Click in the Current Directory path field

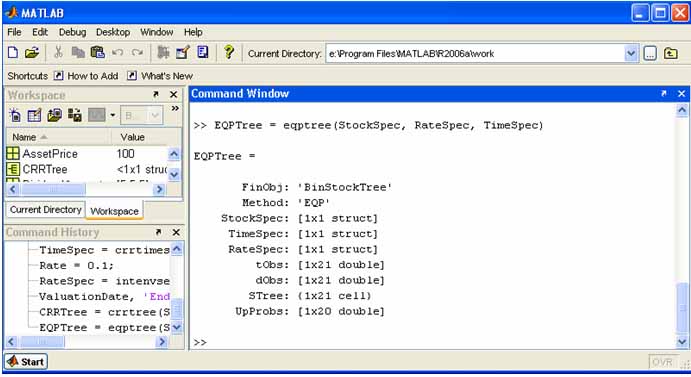475,54
